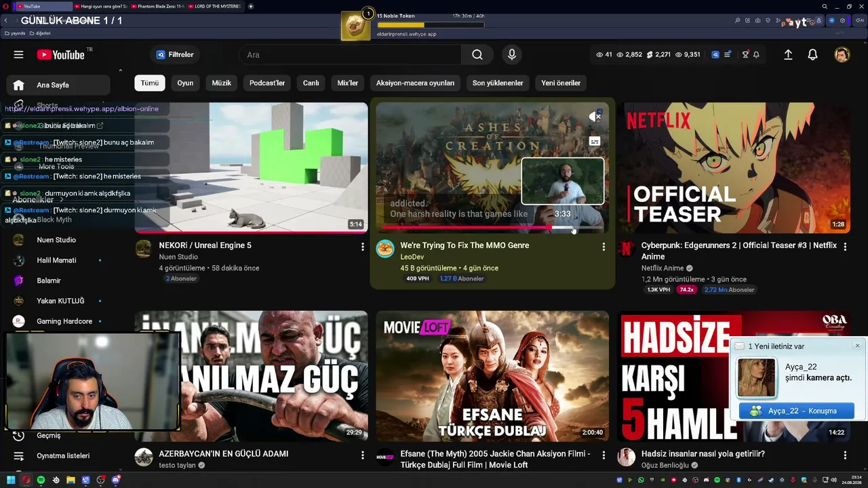Viewport: 868px width, 488px height.
Task: Open the account avatar menu
Action: click(x=842, y=55)
